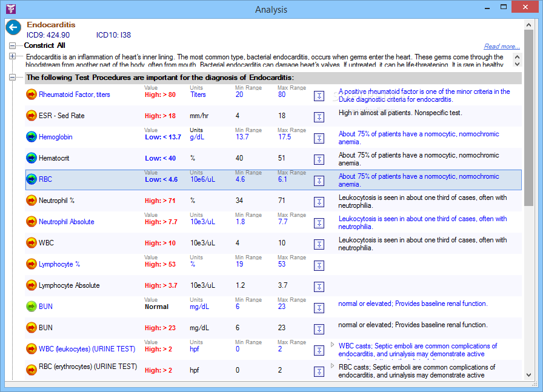This screenshot has height=392, width=543.
Task: Click the main scrollbar down arrow
Action: point(528,374)
